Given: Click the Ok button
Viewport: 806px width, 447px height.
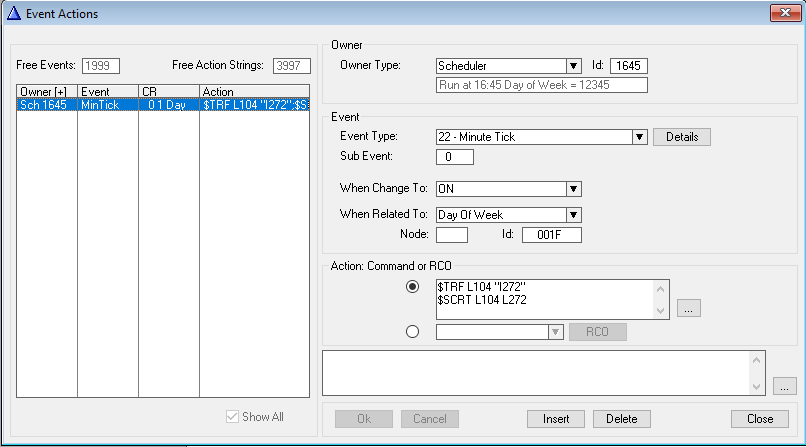Looking at the screenshot, I should 364,419.
